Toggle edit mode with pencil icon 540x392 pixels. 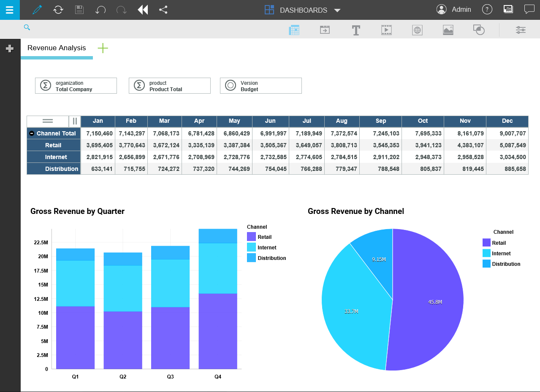37,10
